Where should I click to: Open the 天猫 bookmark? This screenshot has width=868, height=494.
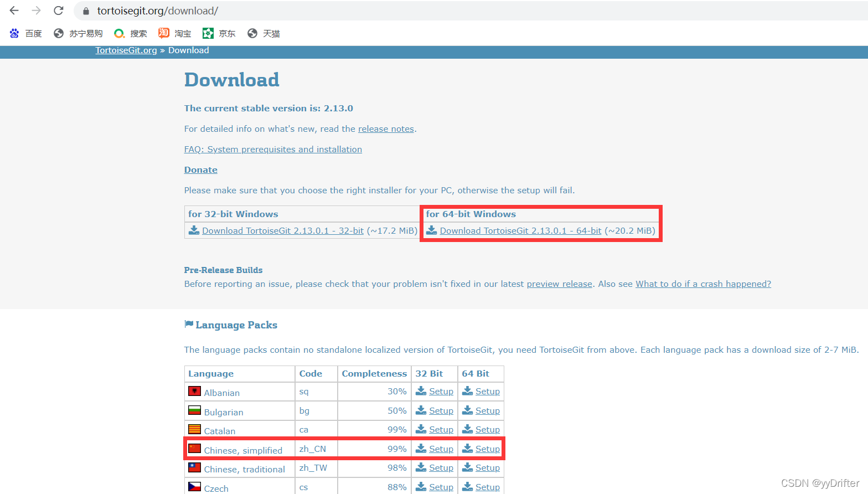[x=263, y=34]
